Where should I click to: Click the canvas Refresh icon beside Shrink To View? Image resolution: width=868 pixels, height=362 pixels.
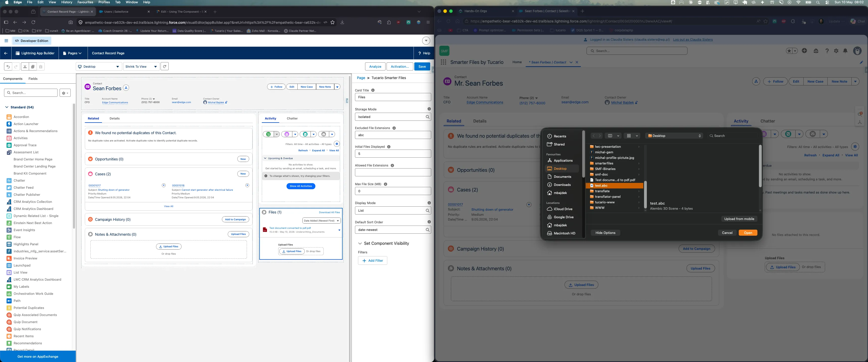(x=164, y=66)
